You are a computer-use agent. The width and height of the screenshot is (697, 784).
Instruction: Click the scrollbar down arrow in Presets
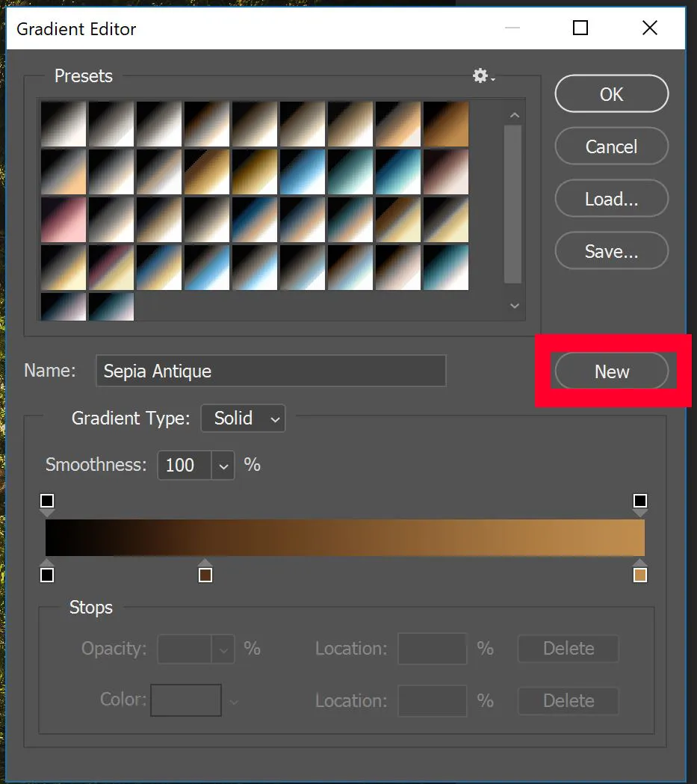(x=514, y=306)
